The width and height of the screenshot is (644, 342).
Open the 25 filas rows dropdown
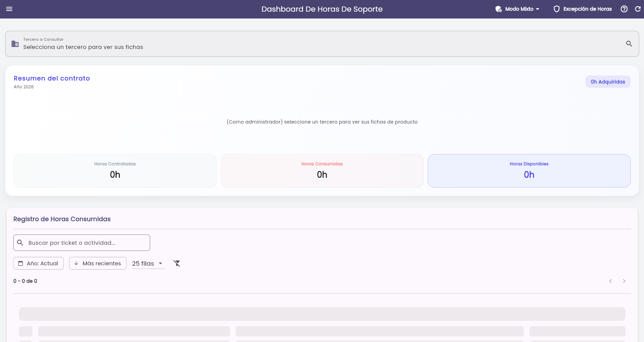click(x=148, y=263)
